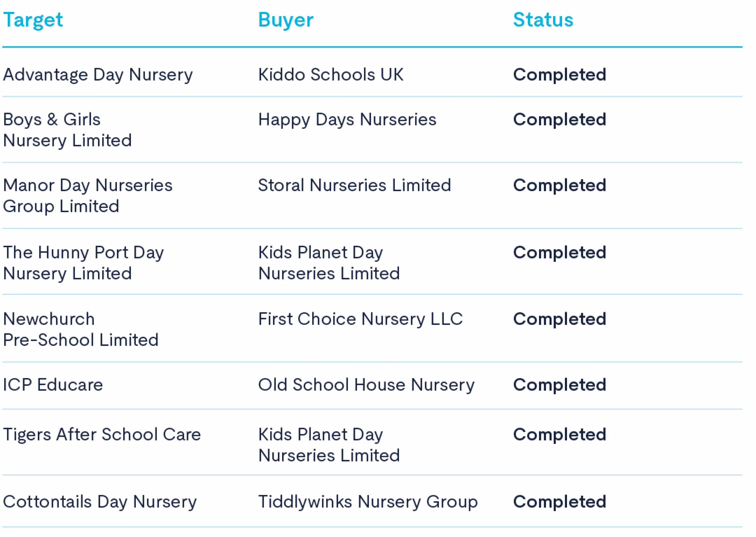The width and height of the screenshot is (756, 537).
Task: Click Completed status for Cottontails Day Nursery
Action: [x=560, y=503]
